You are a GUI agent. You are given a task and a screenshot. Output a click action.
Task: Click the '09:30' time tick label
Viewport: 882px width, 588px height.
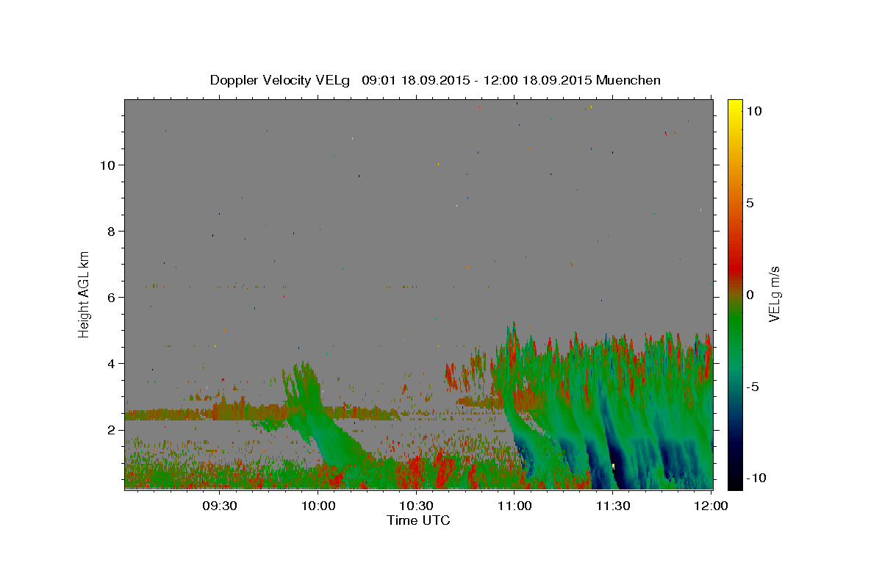[x=220, y=506]
